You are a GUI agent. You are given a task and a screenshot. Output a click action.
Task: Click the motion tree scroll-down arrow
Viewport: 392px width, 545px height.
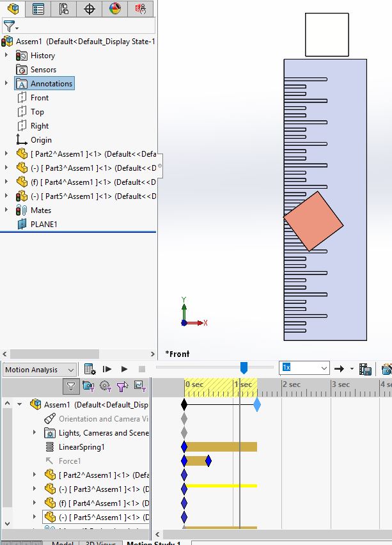point(7,523)
